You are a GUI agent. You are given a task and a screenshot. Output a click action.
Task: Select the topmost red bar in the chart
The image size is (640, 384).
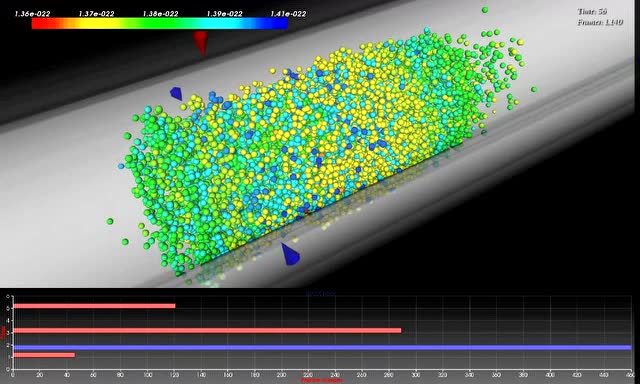coord(94,306)
